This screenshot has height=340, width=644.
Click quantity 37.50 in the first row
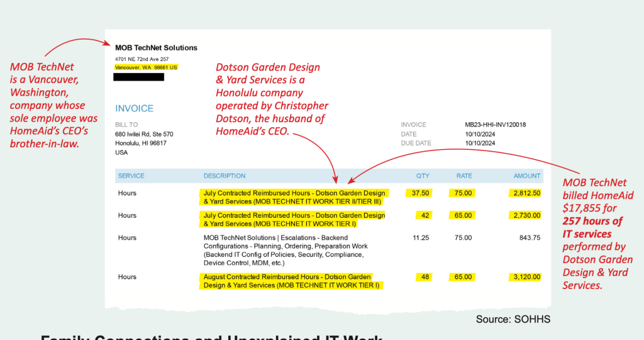tap(420, 193)
